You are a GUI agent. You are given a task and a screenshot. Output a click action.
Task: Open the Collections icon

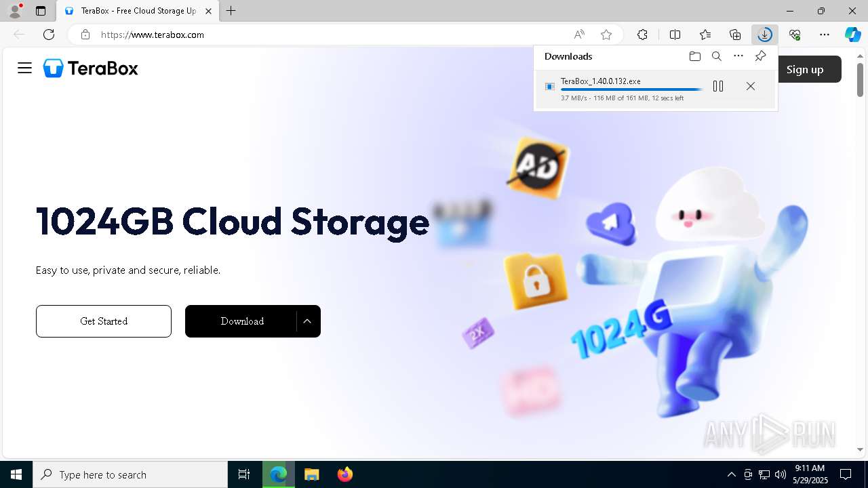point(735,35)
